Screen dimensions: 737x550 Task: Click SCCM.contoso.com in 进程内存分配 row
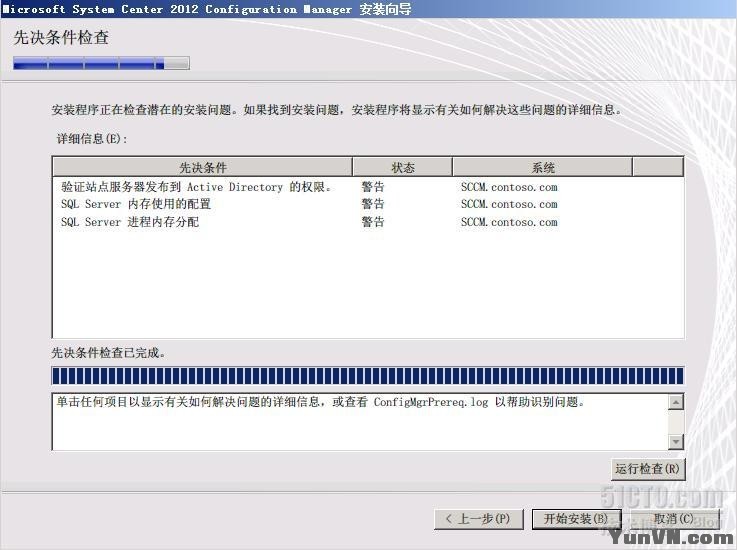click(x=509, y=222)
